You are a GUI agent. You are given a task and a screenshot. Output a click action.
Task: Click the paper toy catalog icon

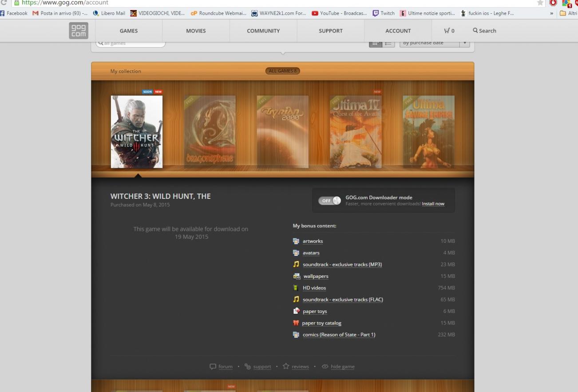click(296, 323)
